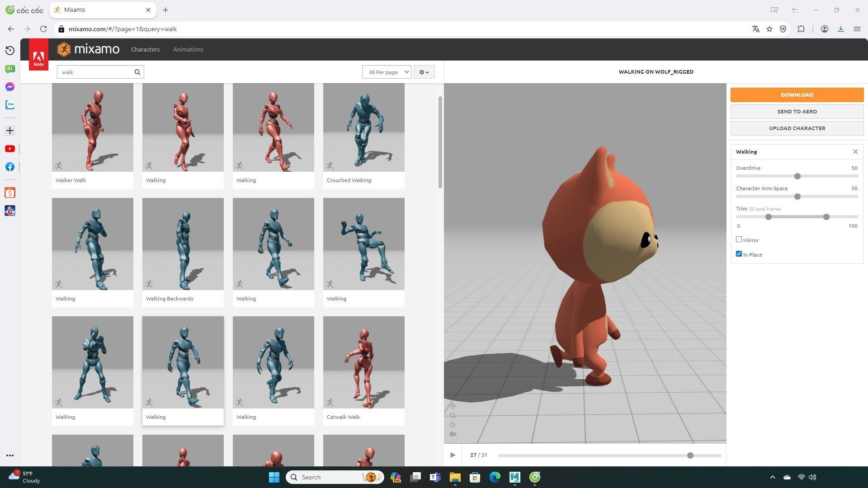
Task: Open browser downloads icon
Action: click(841, 29)
